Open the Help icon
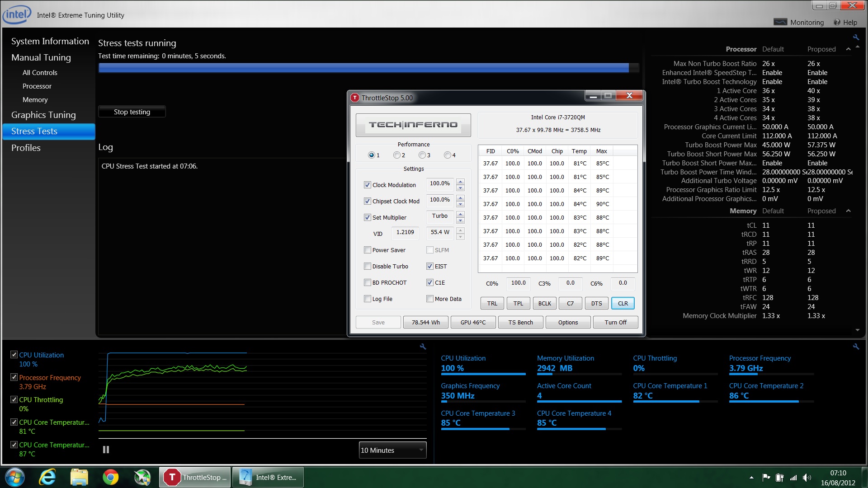The height and width of the screenshot is (488, 868). click(x=837, y=22)
